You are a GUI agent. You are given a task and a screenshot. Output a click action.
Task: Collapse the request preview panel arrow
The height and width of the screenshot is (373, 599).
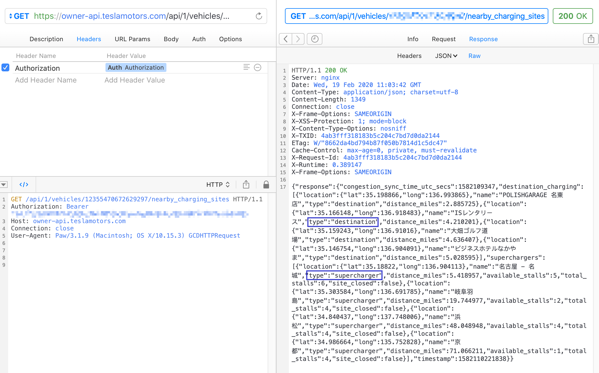(4, 185)
